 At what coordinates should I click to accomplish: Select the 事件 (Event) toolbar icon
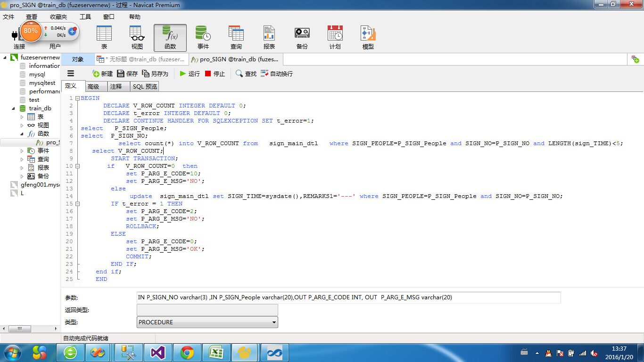tap(203, 37)
